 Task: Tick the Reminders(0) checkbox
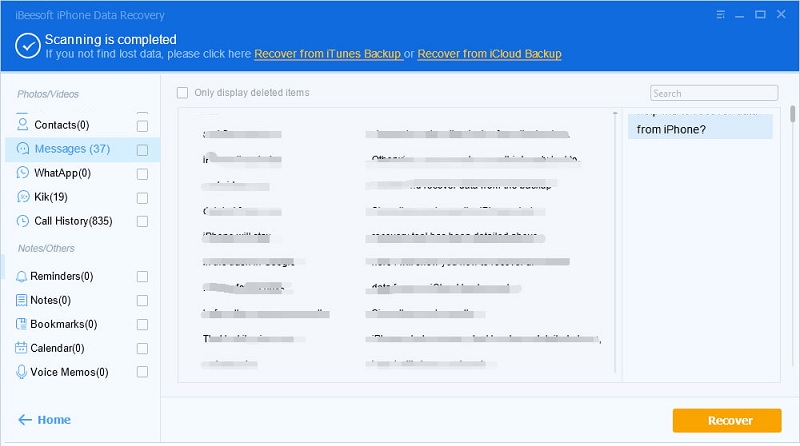[x=142, y=277]
